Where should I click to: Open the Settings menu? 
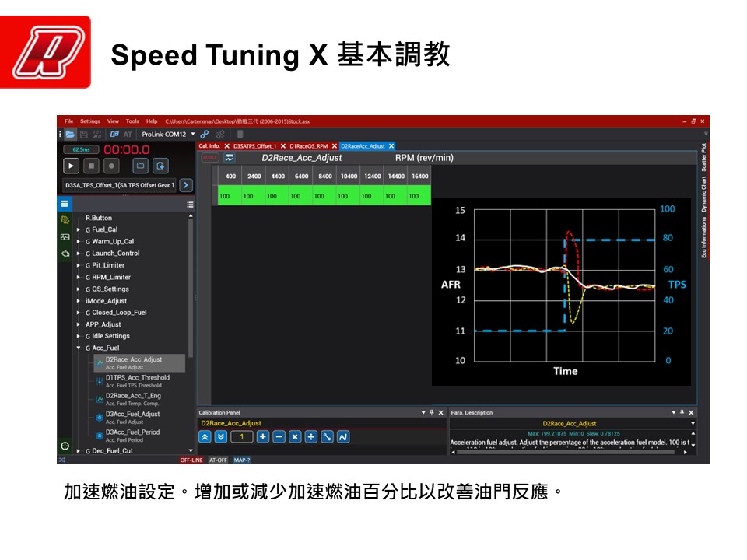90,121
